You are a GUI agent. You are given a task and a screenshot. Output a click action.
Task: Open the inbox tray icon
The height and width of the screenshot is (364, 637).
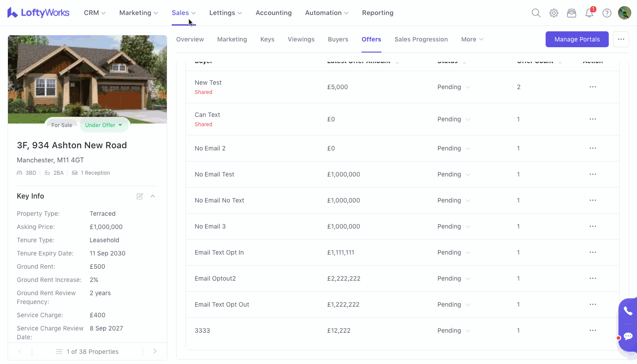[572, 13]
